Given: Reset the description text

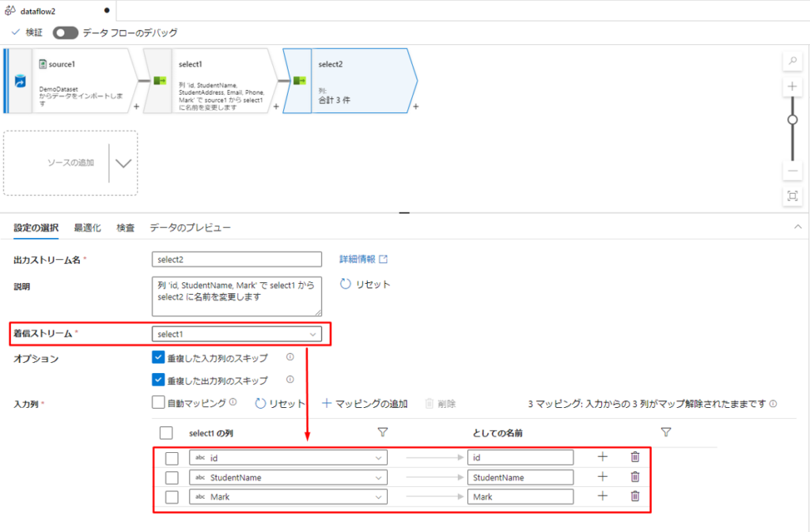Looking at the screenshot, I should tap(365, 285).
